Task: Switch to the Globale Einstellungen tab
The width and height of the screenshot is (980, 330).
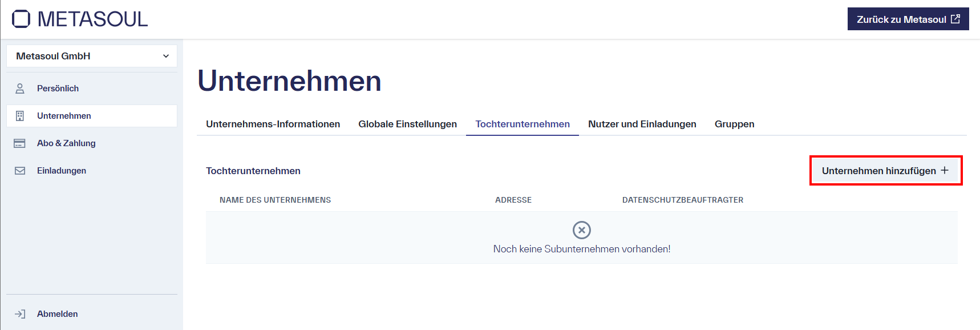Action: point(407,124)
